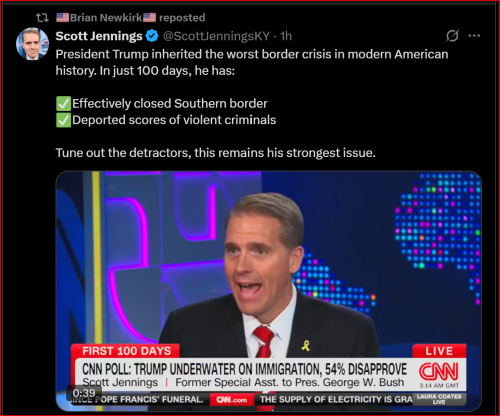Click the Scott Jennings display name

pyautogui.click(x=99, y=36)
